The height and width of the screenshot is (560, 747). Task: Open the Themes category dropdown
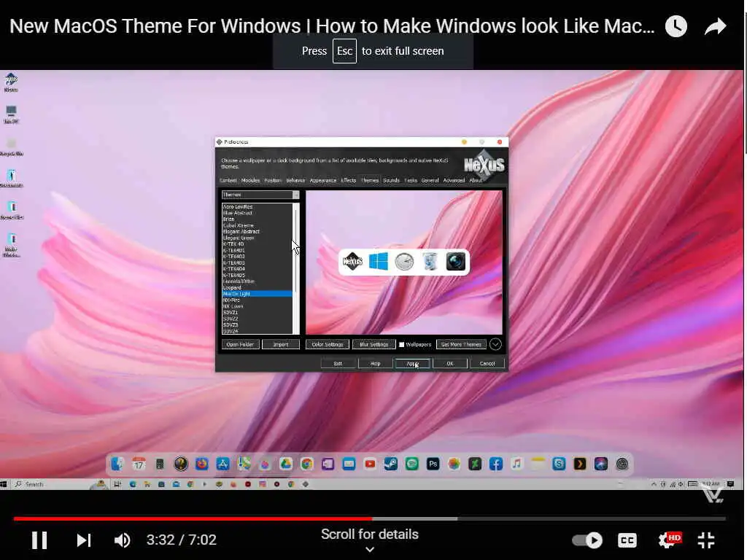tap(260, 195)
